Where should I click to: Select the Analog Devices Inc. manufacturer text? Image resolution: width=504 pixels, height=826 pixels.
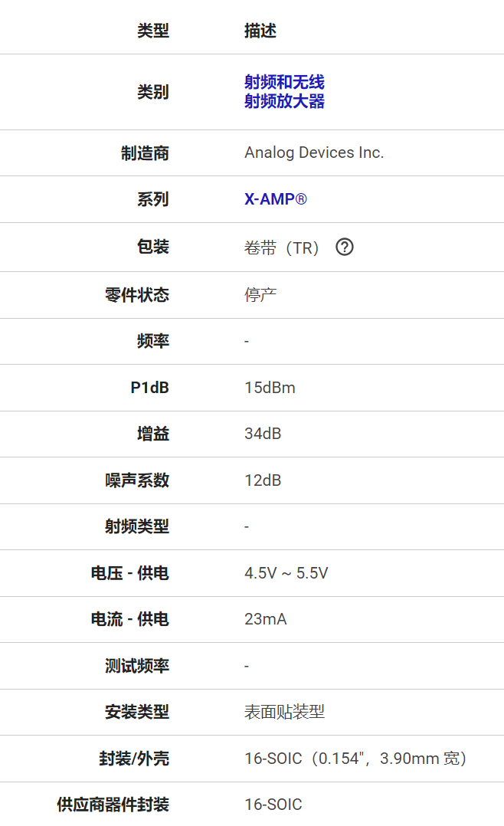pos(313,152)
